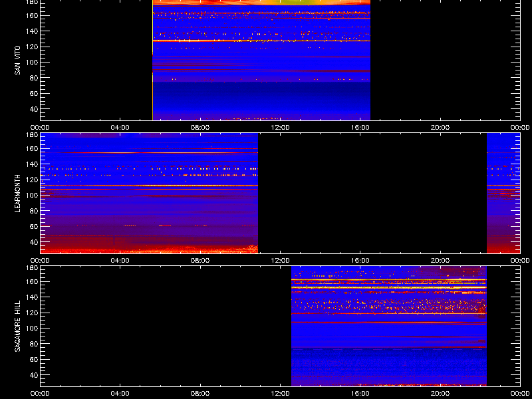
Task: Choose the 40 tick on Sagamore Hill axis
Action: [33, 375]
